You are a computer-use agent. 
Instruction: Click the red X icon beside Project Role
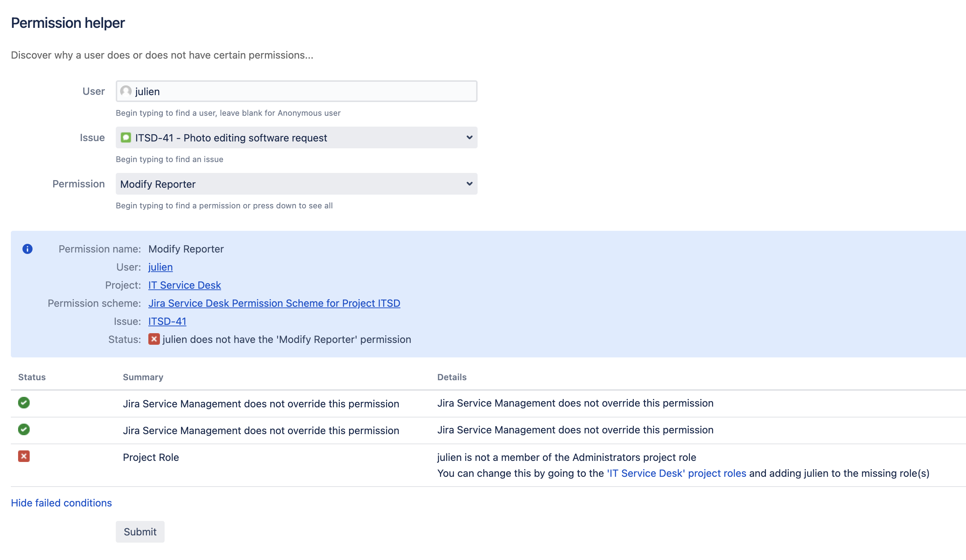point(24,456)
